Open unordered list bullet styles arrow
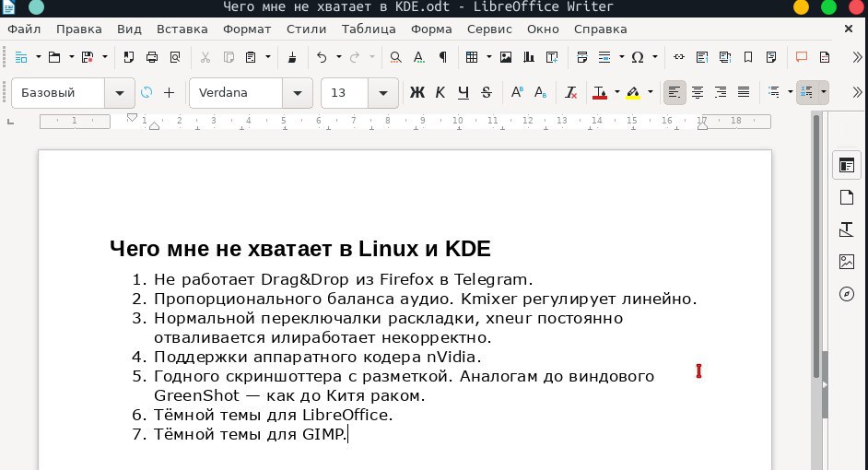 pyautogui.click(x=790, y=92)
